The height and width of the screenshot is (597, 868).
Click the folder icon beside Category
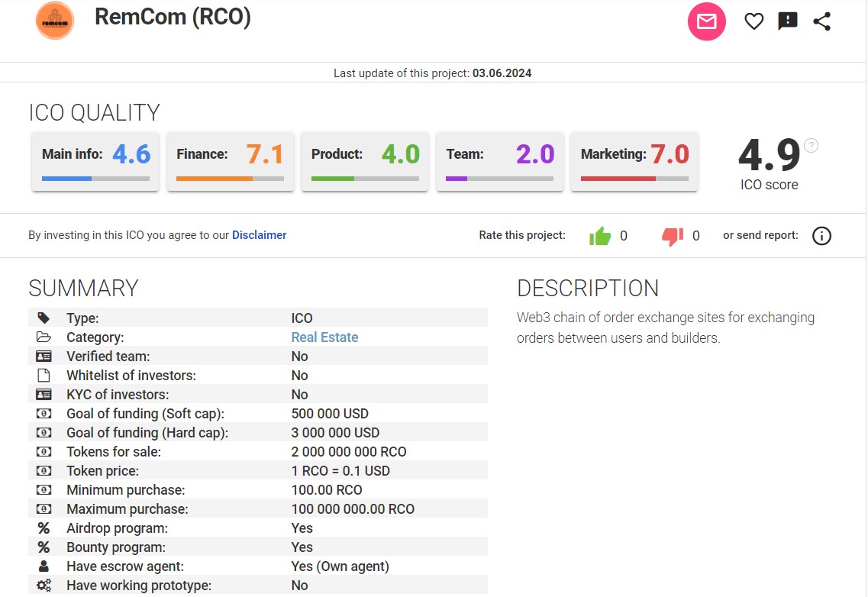44,337
